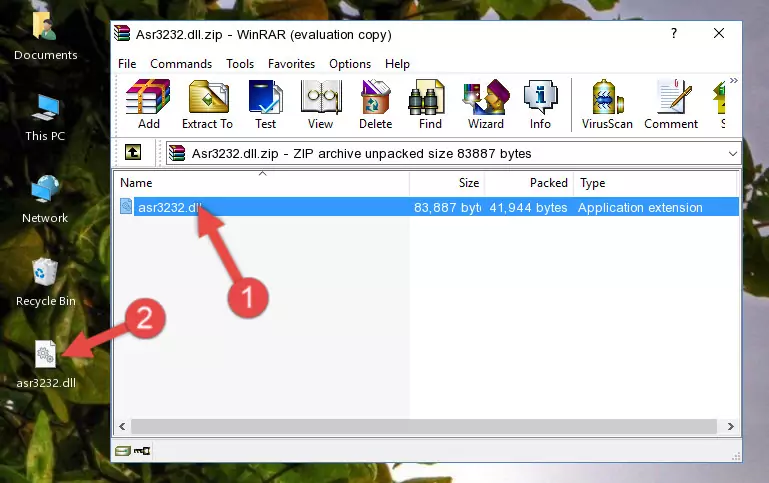Close the WinRAR window
Viewport: 769px width, 483px height.
pos(719,33)
